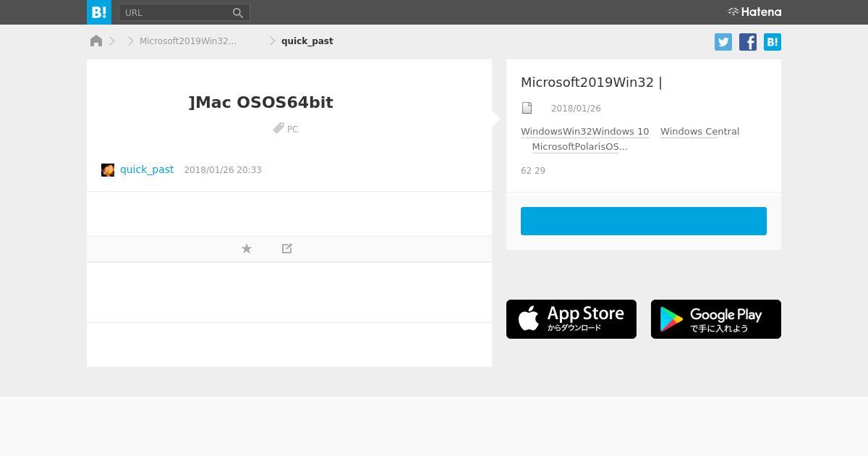
Task: Open the Microsoft2019Win32 entry title
Action: coord(592,82)
